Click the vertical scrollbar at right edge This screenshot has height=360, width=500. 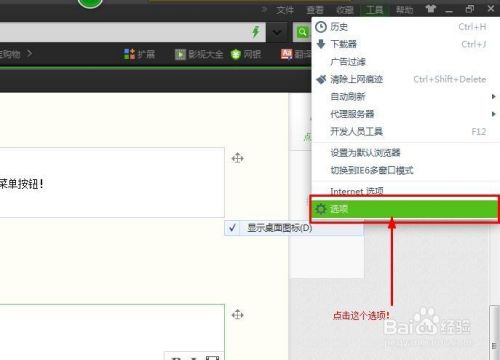pyautogui.click(x=494, y=332)
